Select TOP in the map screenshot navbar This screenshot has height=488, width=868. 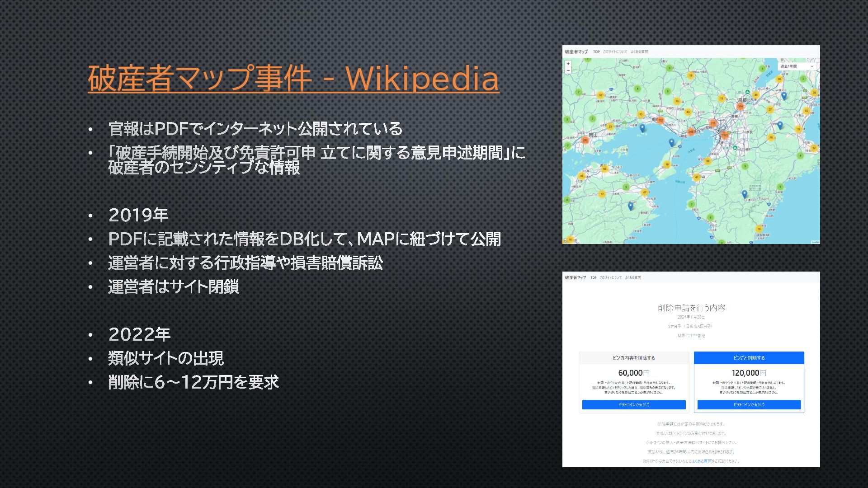pos(596,52)
